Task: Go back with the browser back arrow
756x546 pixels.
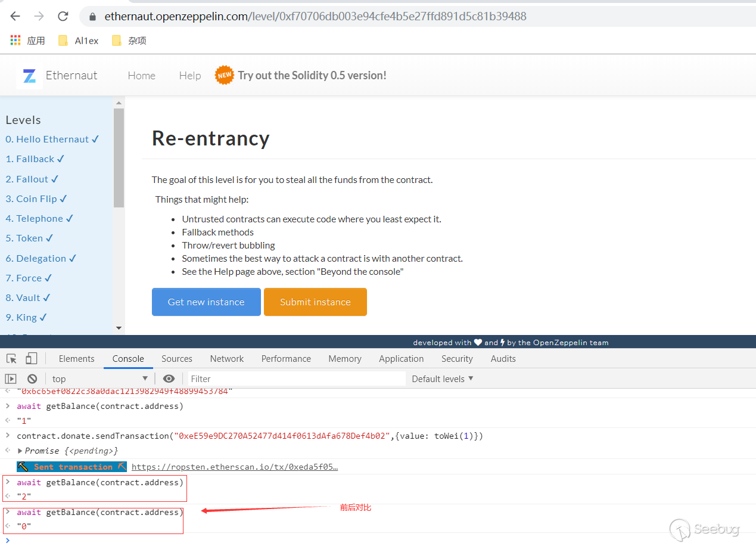Action: point(15,17)
